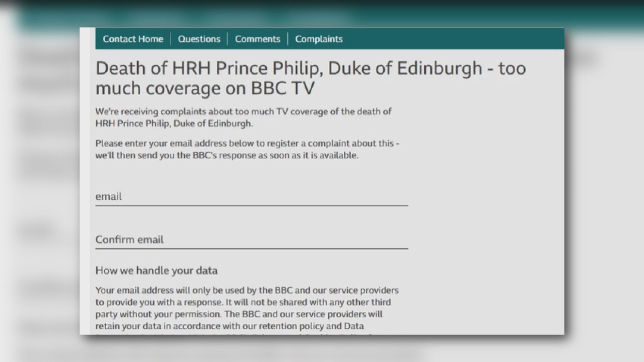The image size is (644, 362).
Task: Focus the email input field
Action: [x=252, y=196]
